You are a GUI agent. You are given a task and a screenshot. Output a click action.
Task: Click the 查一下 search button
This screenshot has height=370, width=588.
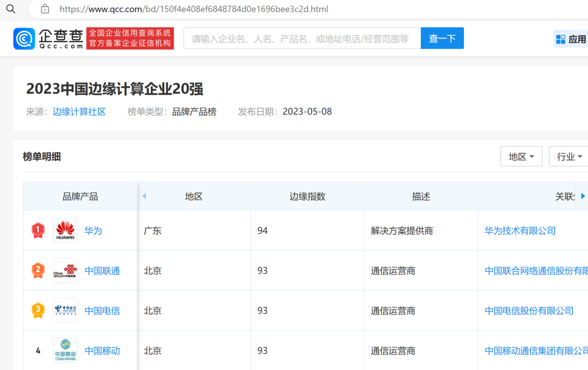coord(442,38)
